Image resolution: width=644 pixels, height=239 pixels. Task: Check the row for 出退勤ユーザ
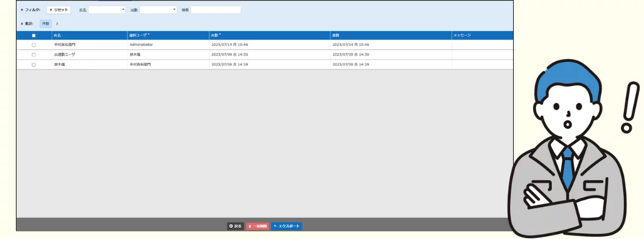coord(34,54)
